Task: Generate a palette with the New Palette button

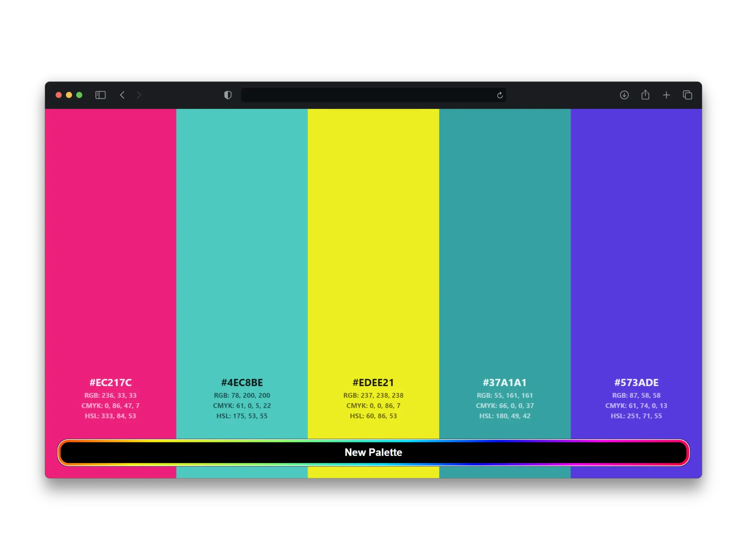Action: point(374,452)
